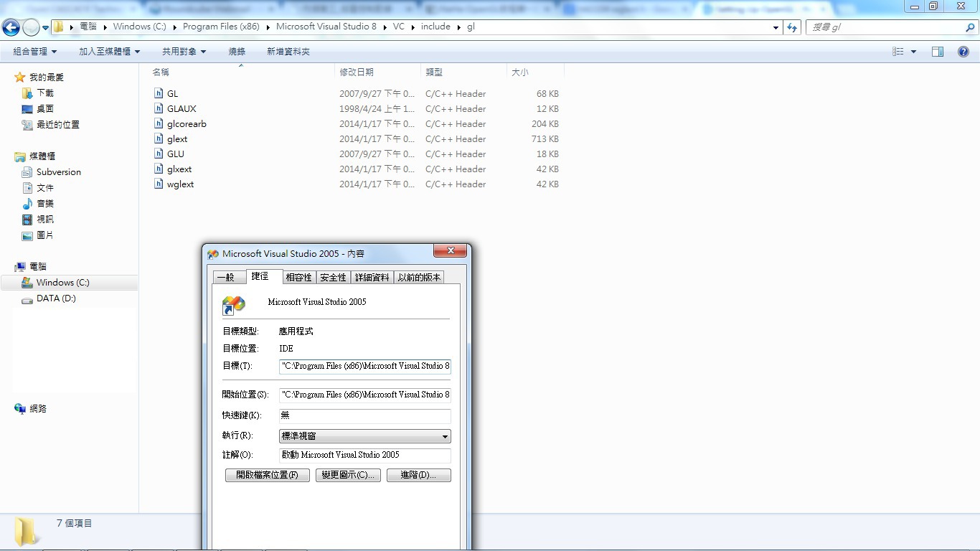Select the GLAUX header file icon
The height and width of the screenshot is (551, 980).
pos(159,108)
